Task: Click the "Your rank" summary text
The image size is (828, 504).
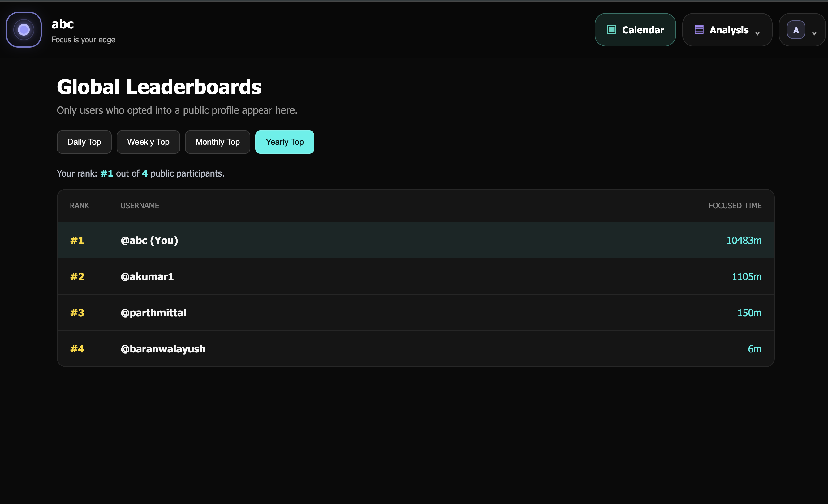Action: pos(140,173)
